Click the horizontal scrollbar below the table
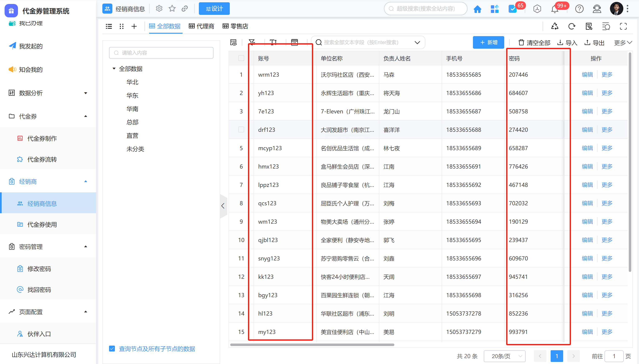 click(x=312, y=345)
